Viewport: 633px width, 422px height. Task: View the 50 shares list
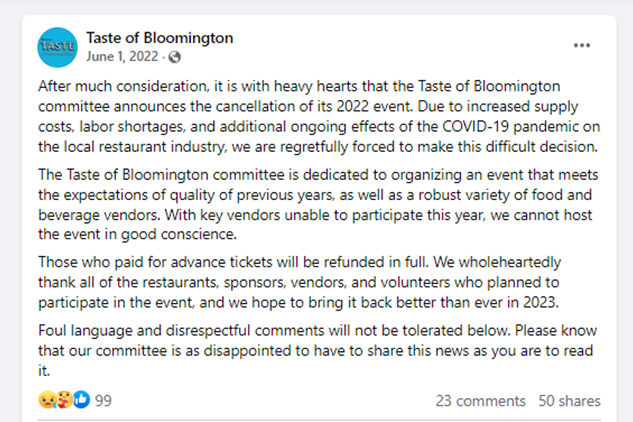569,400
